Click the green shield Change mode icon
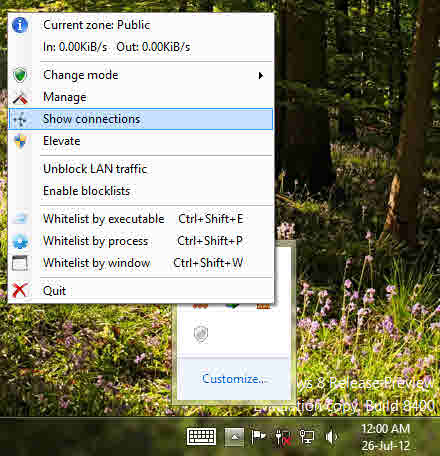Viewport: 440px width, 456px height. click(20, 75)
